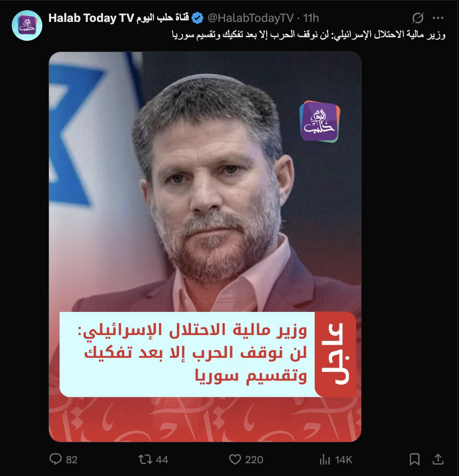
Task: Click the blue verified badge
Action: pyautogui.click(x=198, y=18)
